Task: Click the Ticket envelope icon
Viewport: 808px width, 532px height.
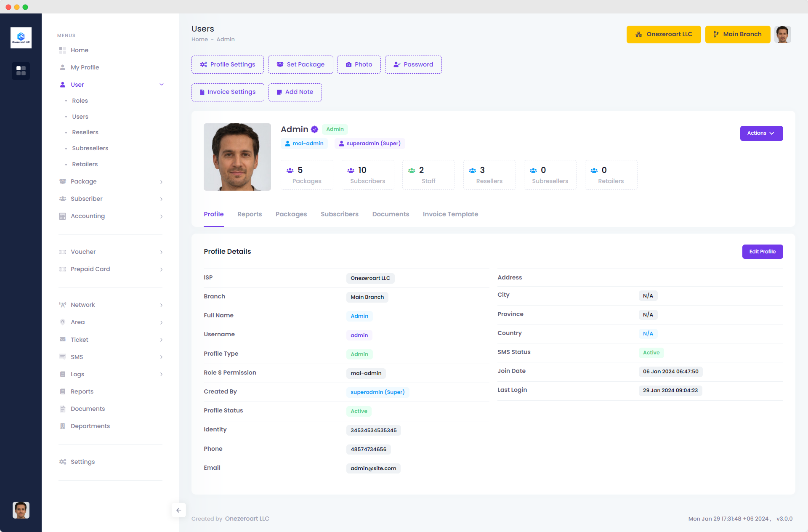Action: click(x=62, y=340)
